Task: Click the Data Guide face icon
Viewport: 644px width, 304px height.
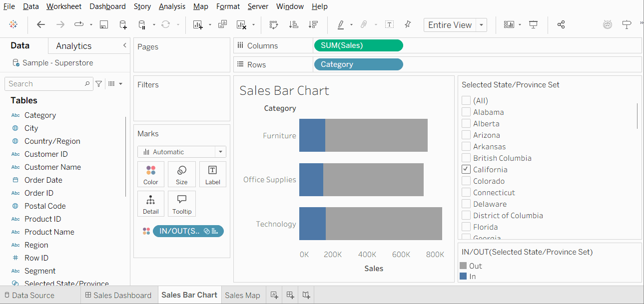Action: [608, 24]
